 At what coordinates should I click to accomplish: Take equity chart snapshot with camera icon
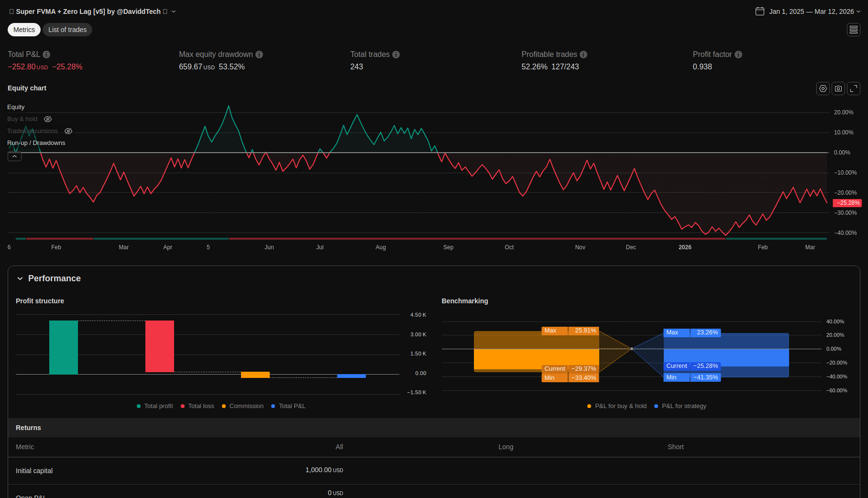point(838,89)
